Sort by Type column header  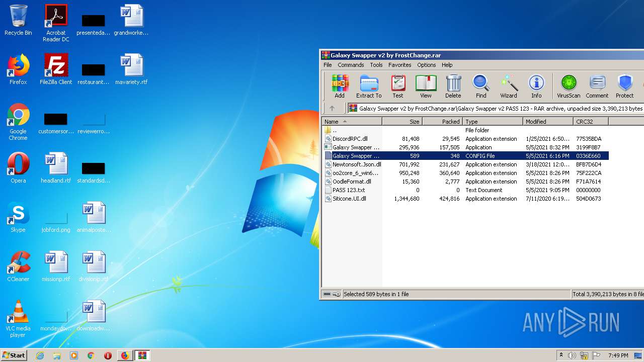pos(493,122)
